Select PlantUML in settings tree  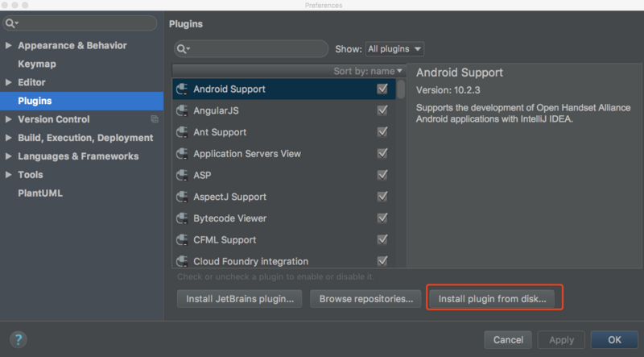click(40, 193)
